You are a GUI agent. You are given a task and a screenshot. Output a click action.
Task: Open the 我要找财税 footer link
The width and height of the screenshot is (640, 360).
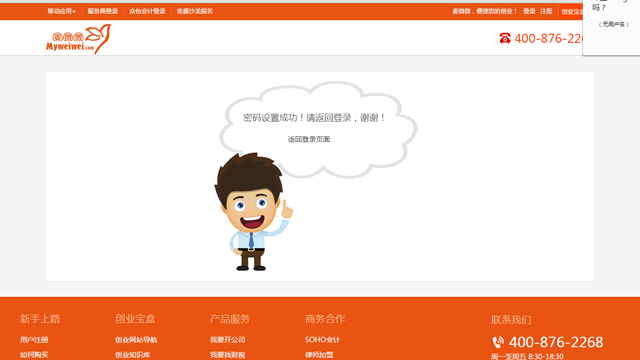pyautogui.click(x=227, y=355)
